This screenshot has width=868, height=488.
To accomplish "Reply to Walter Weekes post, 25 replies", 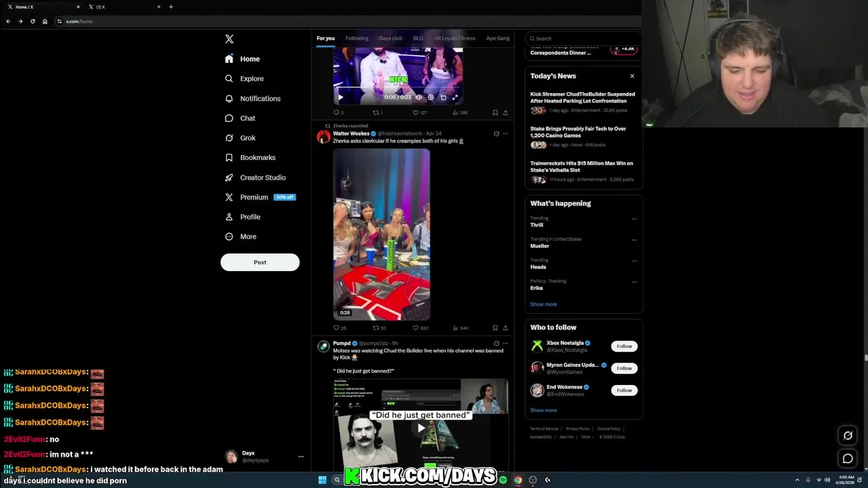I will tap(339, 328).
